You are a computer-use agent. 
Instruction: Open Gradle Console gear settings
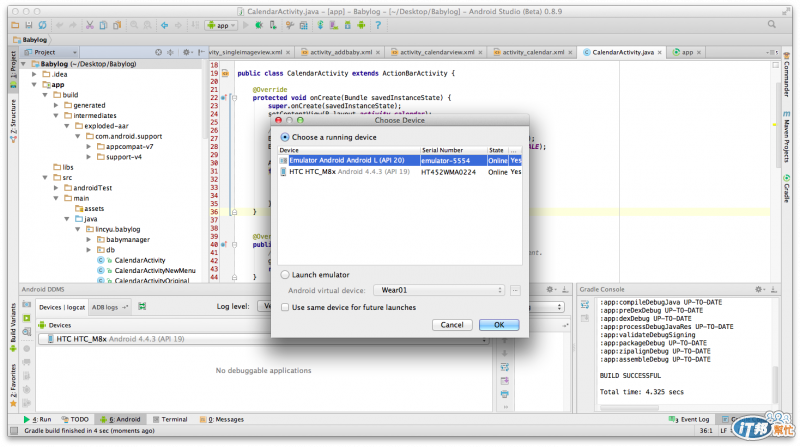click(x=759, y=289)
